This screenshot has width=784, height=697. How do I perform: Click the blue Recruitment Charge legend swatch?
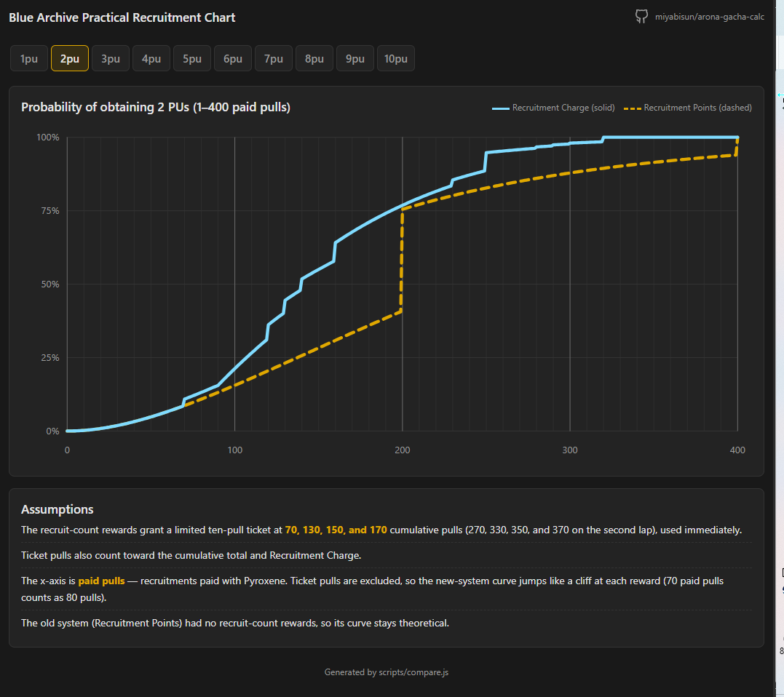click(x=501, y=108)
